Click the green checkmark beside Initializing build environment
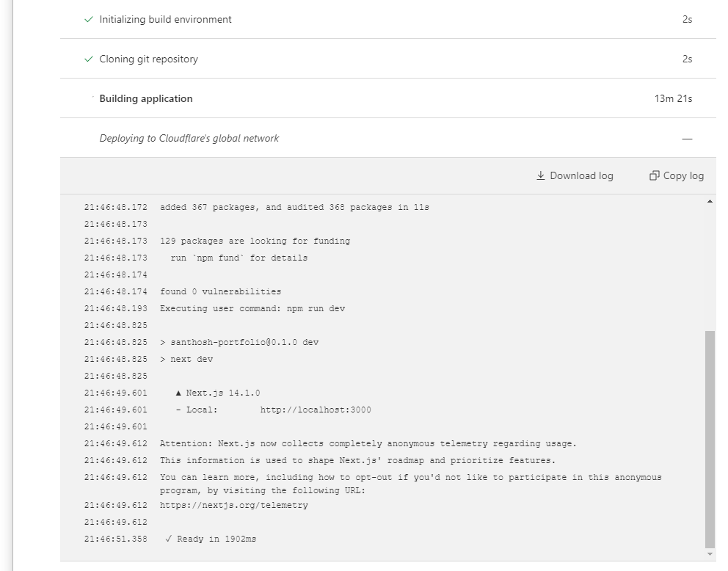 [89, 20]
